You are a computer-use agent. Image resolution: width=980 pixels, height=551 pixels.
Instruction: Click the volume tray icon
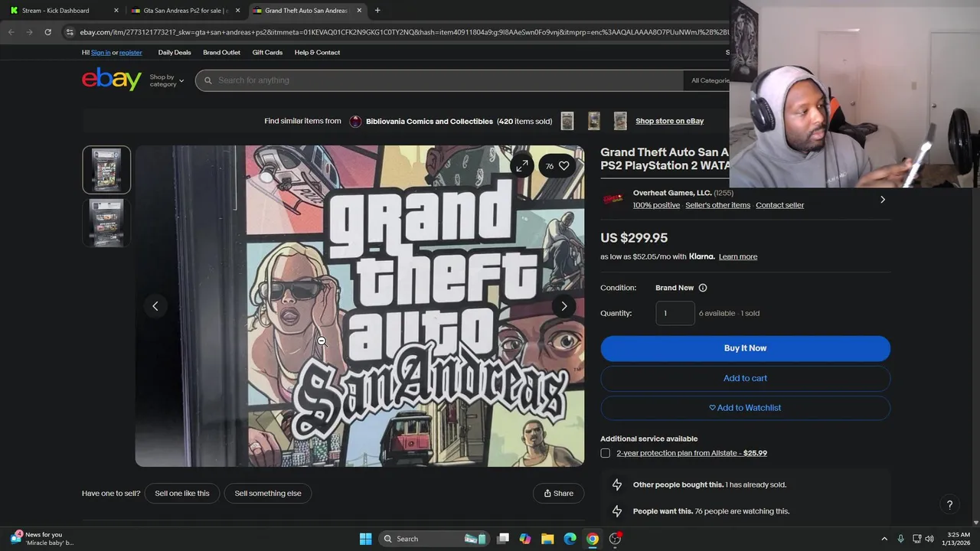[929, 539]
